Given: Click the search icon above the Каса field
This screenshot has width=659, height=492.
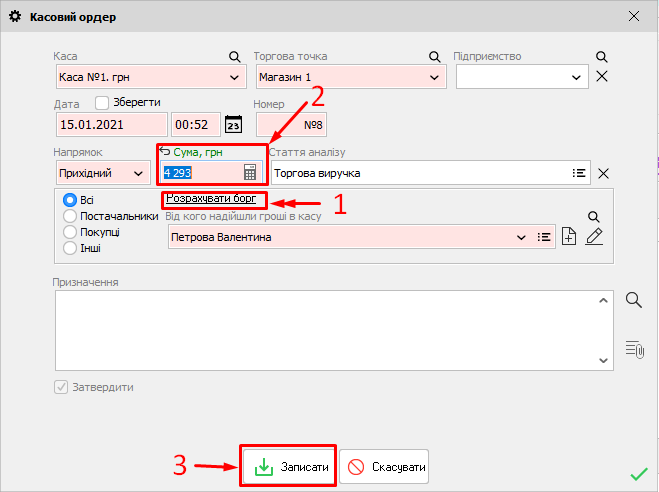Looking at the screenshot, I should tap(234, 57).
